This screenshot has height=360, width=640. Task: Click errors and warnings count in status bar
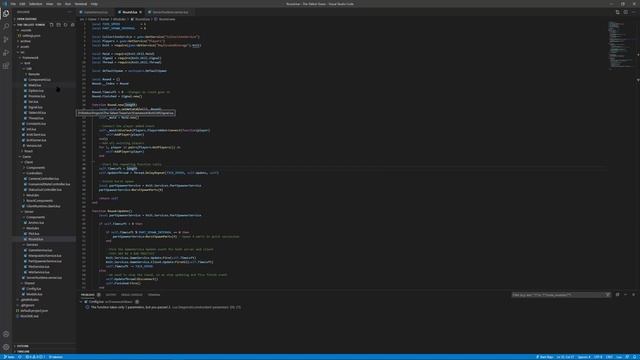pyautogui.click(x=35, y=357)
